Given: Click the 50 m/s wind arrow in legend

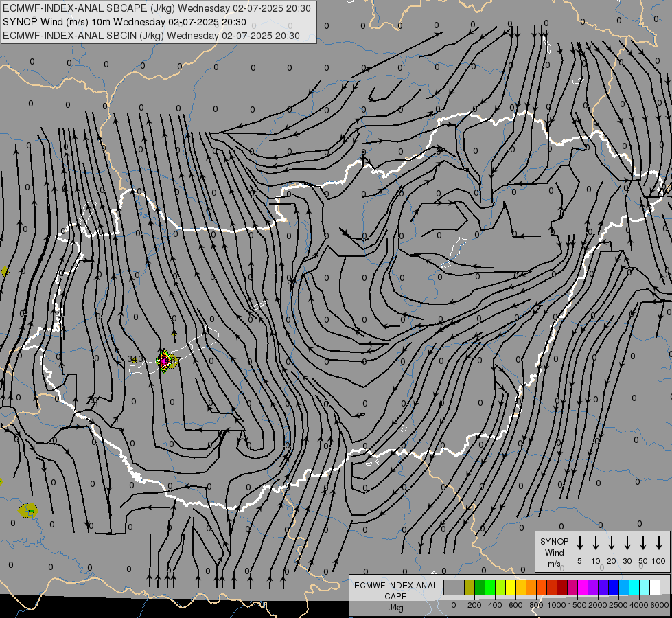Looking at the screenshot, I should pos(643,543).
